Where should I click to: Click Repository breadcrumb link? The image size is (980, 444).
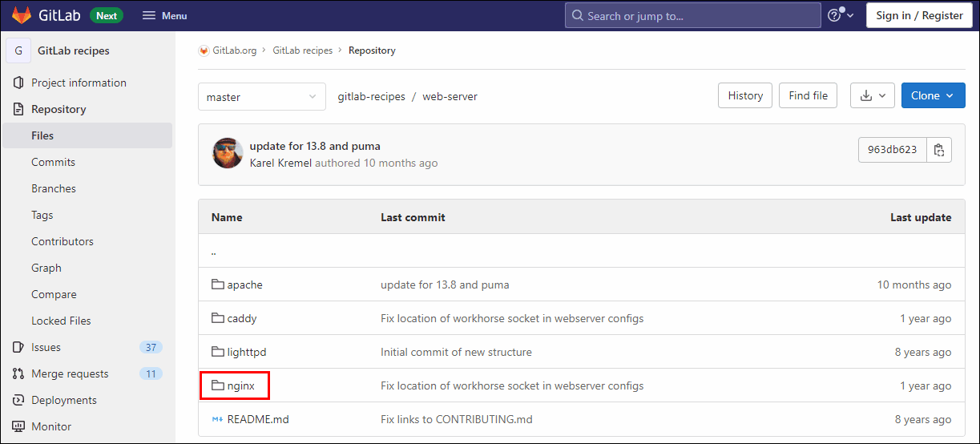[372, 50]
